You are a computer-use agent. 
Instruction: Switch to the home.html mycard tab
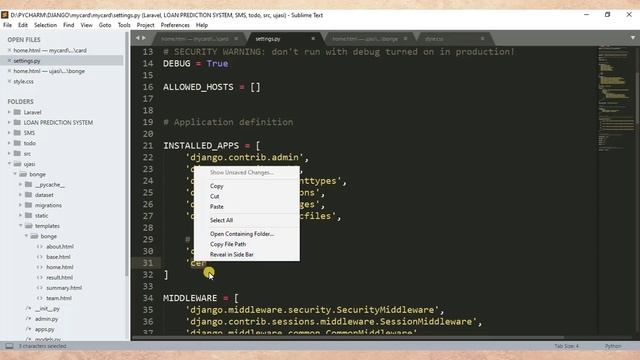199,39
